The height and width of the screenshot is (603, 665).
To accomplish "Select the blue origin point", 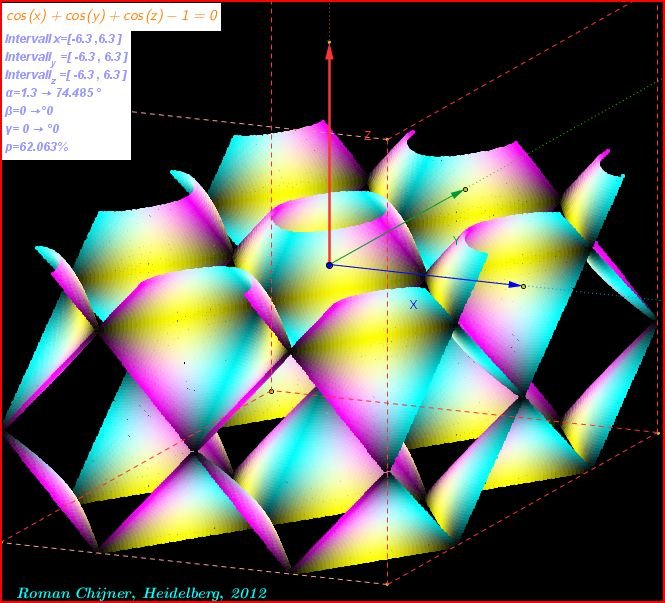I will pyautogui.click(x=329, y=265).
